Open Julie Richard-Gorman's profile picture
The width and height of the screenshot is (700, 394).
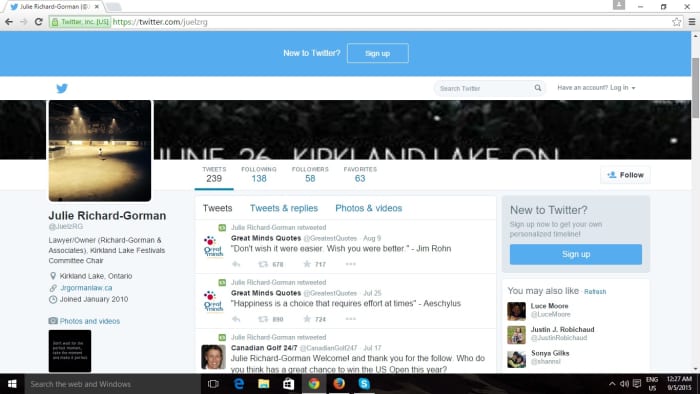[100, 151]
